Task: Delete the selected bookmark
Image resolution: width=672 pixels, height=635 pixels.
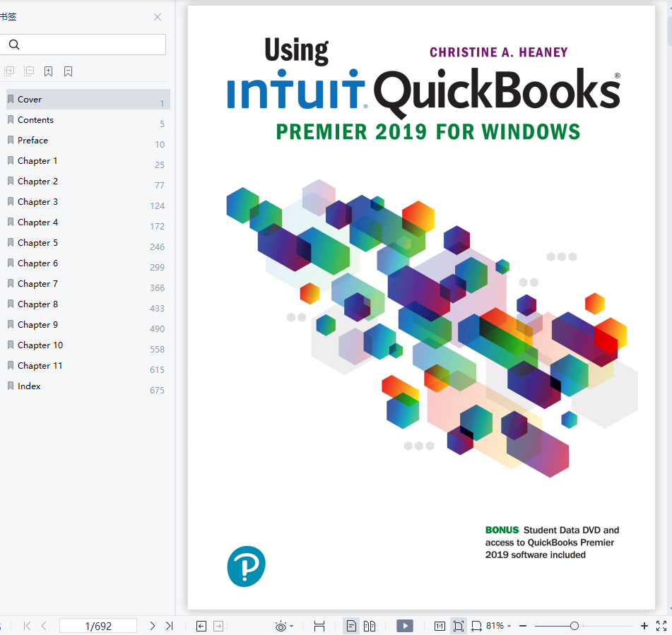Action: [x=68, y=71]
